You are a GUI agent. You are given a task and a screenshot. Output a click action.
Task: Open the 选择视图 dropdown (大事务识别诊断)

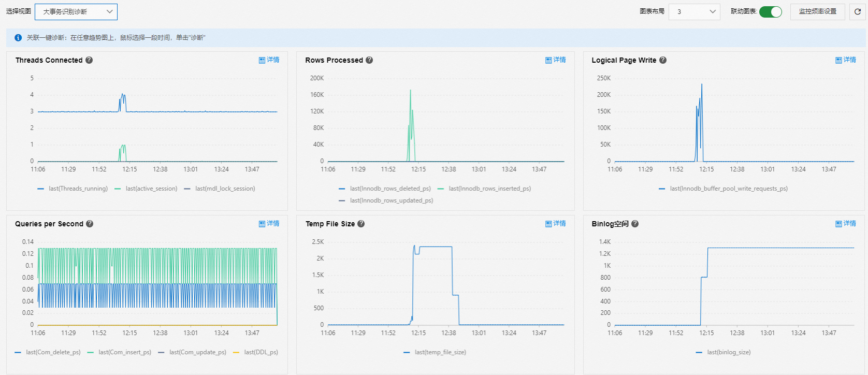[76, 11]
